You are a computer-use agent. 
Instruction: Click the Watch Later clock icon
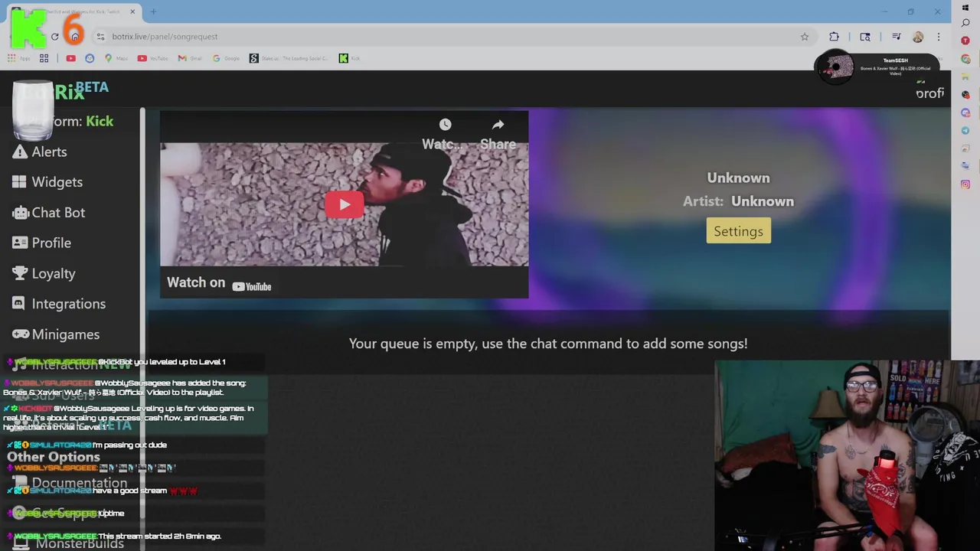445,125
